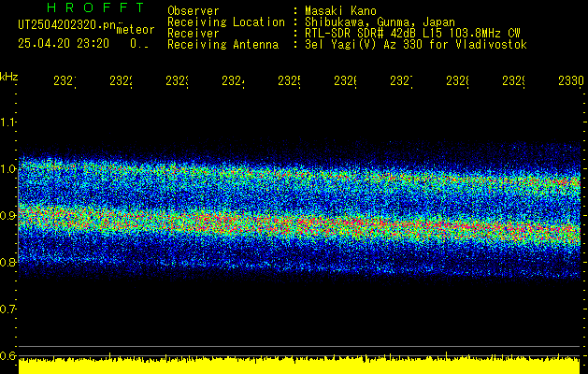
Task: Click the kHz axis unit label
Action: pyautogui.click(x=8, y=77)
